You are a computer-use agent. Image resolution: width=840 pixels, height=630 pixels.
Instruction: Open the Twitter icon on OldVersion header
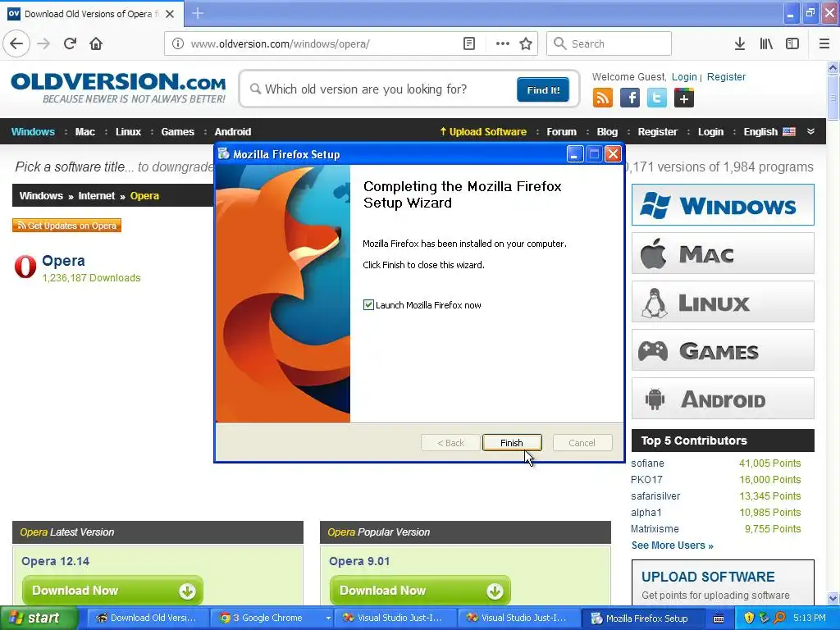tap(657, 98)
